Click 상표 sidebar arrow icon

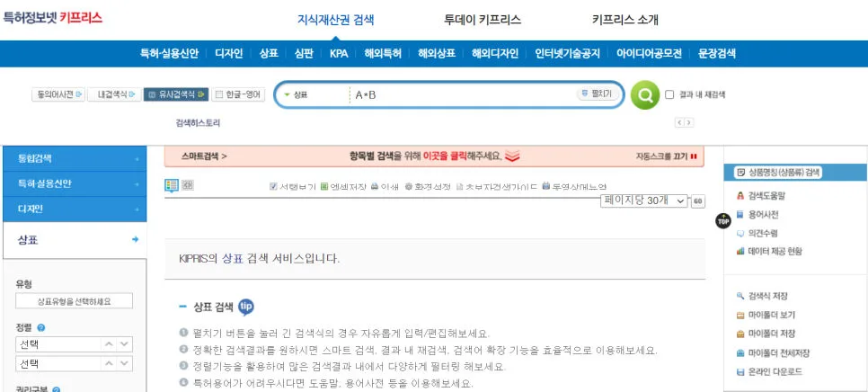click(135, 240)
